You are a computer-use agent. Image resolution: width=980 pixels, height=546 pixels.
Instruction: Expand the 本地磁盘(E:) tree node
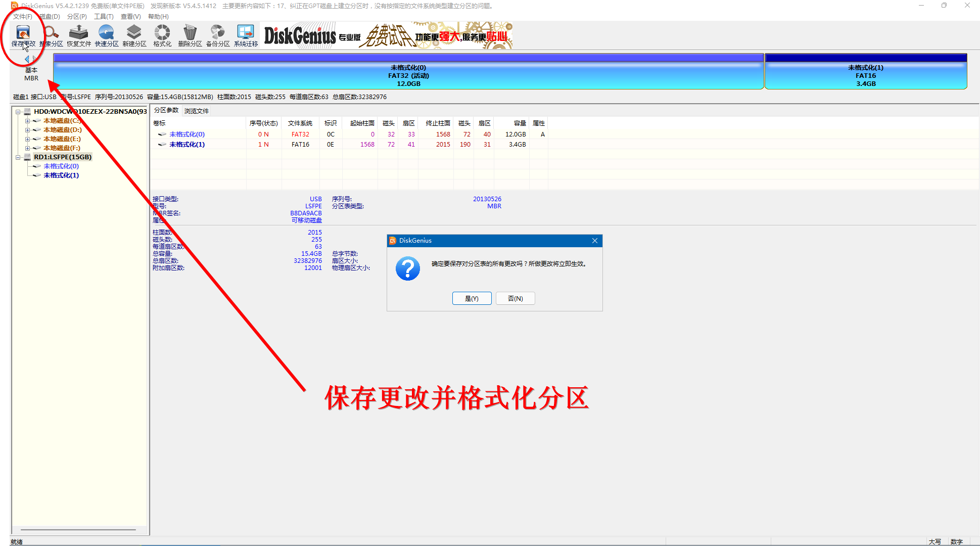28,139
